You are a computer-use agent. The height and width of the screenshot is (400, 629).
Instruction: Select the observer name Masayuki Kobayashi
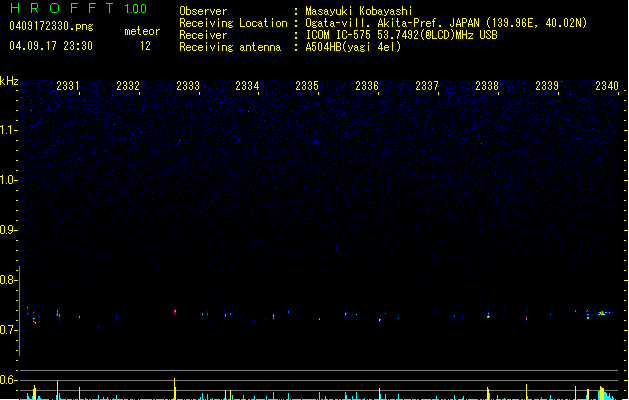(359, 11)
